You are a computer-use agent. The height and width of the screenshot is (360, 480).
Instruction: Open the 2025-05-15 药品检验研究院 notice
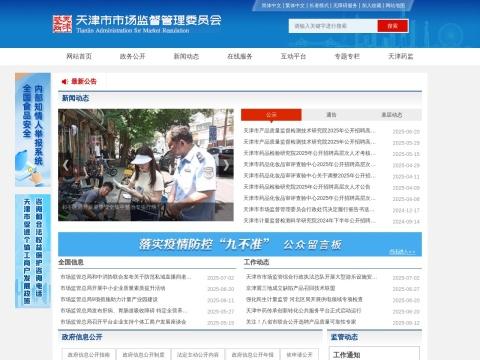pos(309,153)
